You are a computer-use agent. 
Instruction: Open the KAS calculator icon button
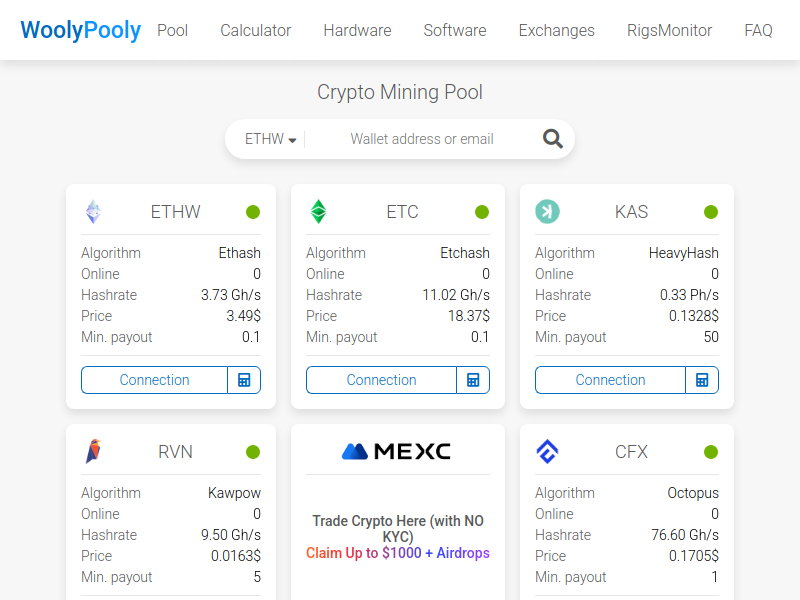tap(702, 380)
